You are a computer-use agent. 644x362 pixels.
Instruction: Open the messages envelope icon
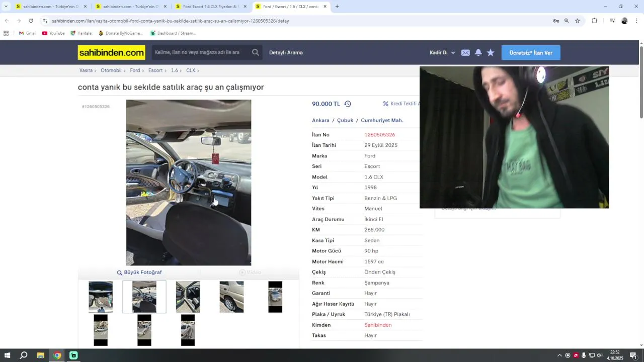point(465,53)
